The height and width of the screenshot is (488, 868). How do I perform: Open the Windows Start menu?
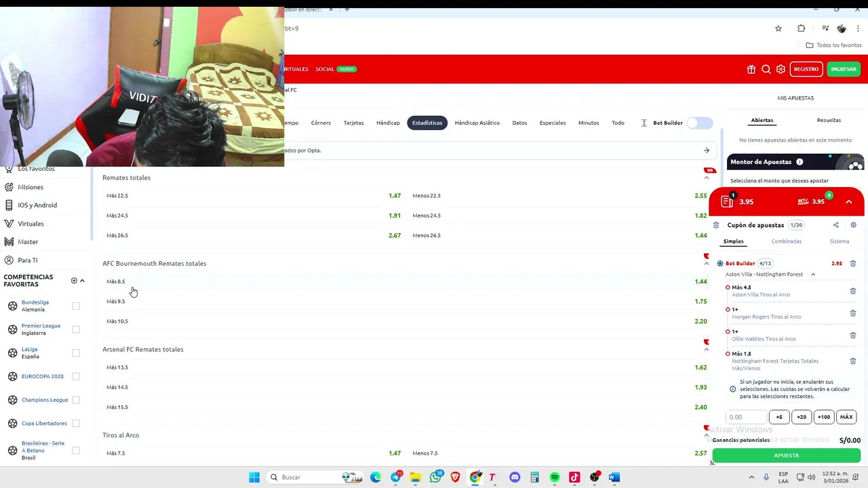pyautogui.click(x=254, y=477)
